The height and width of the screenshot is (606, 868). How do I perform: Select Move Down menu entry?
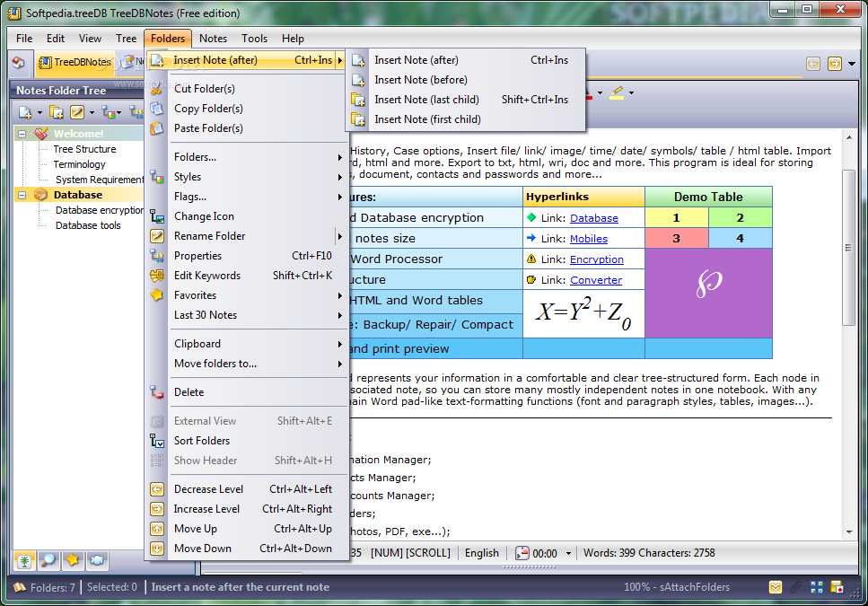tap(246, 549)
